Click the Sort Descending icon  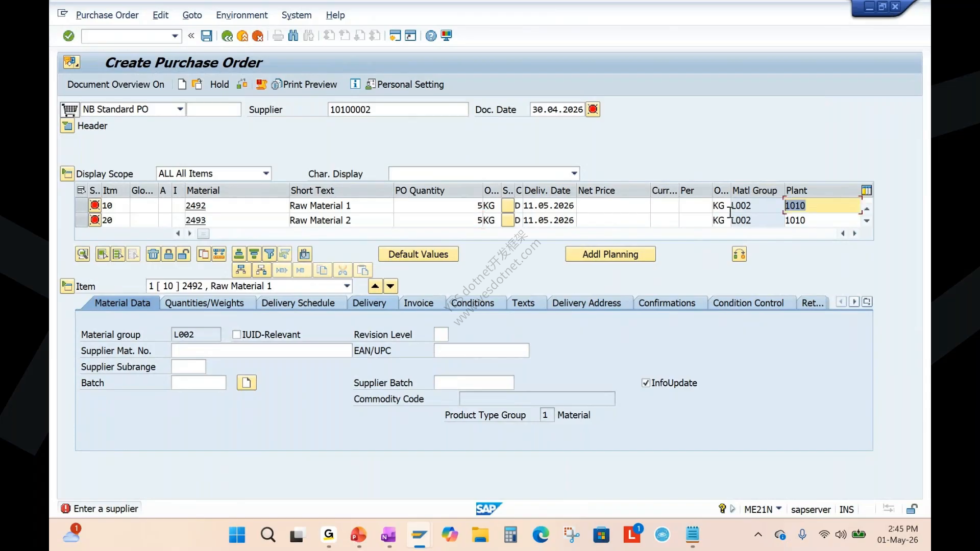click(x=254, y=254)
